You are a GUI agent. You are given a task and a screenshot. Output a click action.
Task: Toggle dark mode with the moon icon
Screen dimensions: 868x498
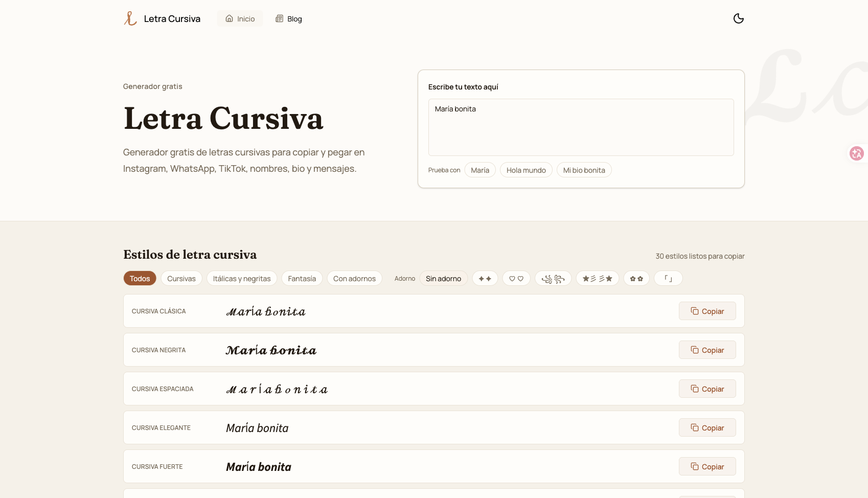tap(738, 18)
